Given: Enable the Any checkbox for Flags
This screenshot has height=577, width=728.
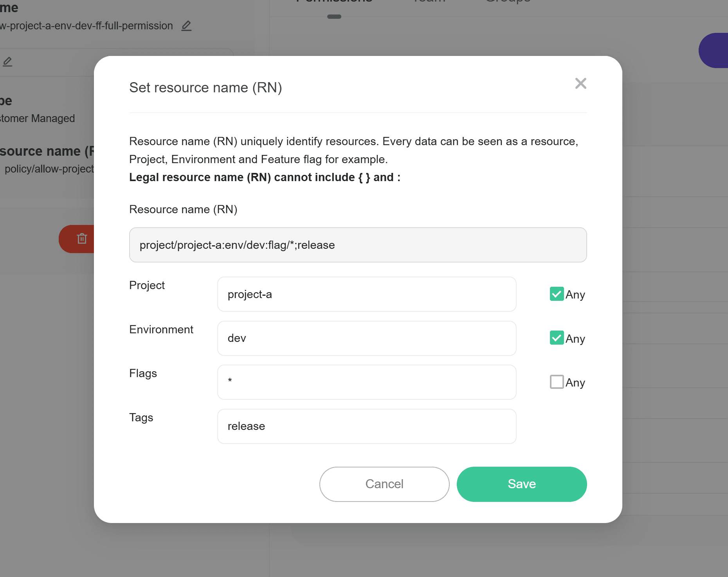Looking at the screenshot, I should click(557, 382).
